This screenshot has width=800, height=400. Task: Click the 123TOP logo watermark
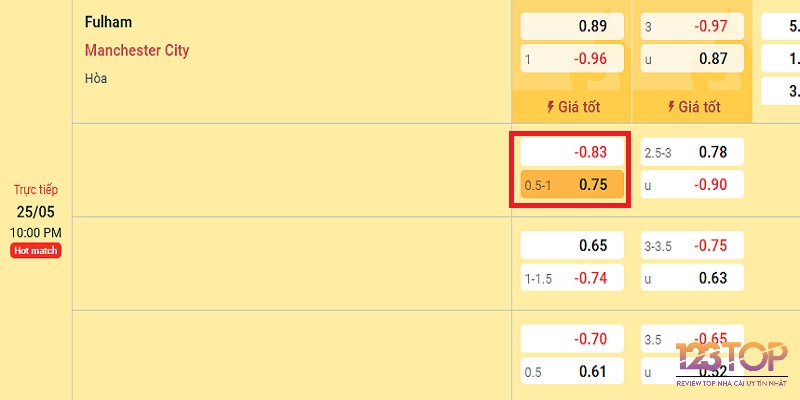732,364
